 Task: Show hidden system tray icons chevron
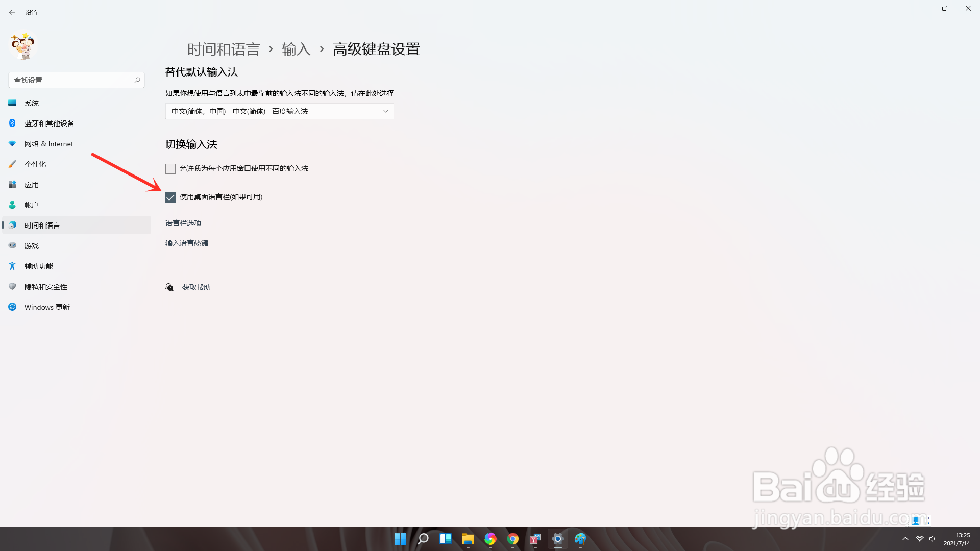coord(905,539)
